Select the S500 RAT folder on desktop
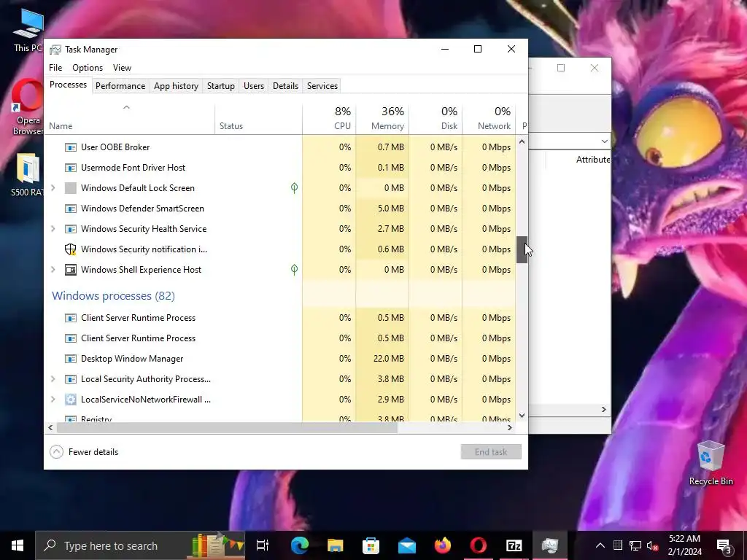 coord(28,175)
